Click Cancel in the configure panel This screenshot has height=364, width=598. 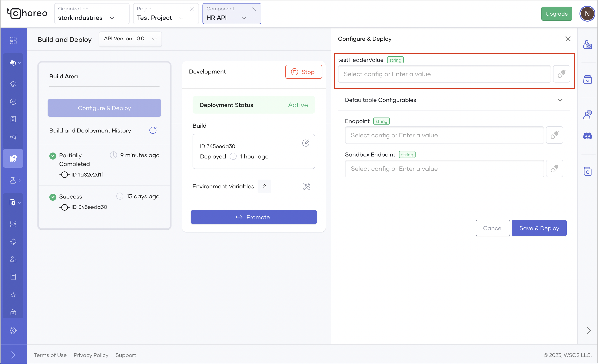[x=493, y=228]
